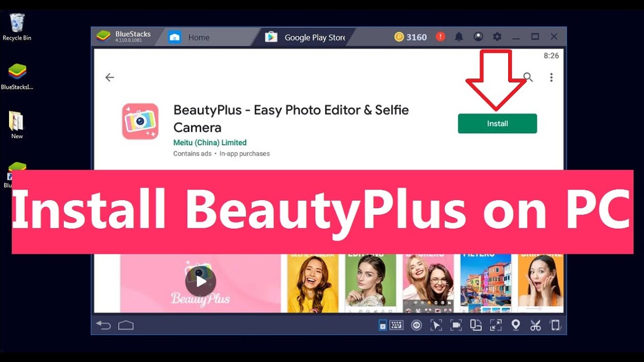The image size is (644, 362).
Task: Click the shake device phone icon
Action: click(555, 325)
